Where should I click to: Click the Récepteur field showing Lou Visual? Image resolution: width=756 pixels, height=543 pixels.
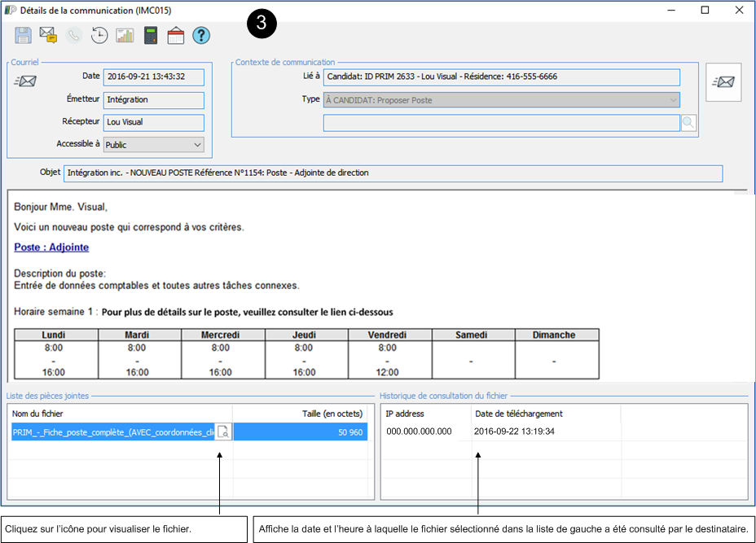coord(153,123)
